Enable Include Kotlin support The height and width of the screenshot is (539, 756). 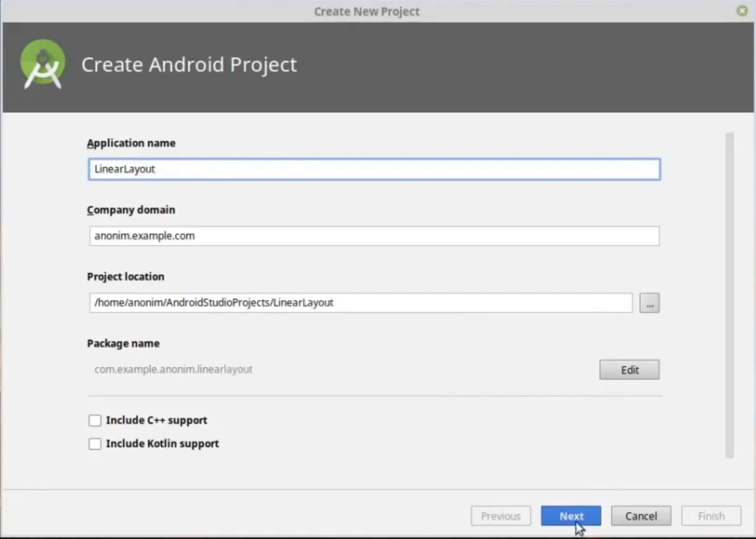tap(94, 443)
